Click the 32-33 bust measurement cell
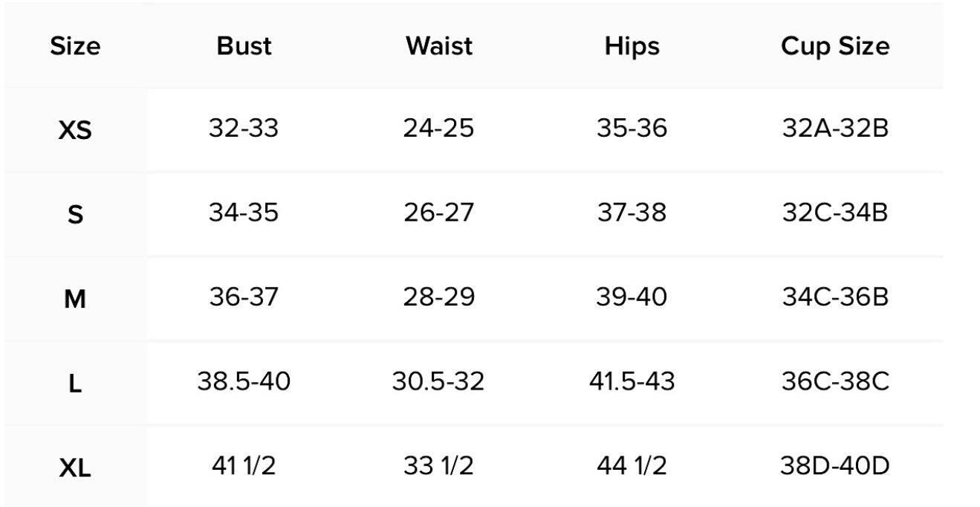This screenshot has width=980, height=507. pos(244,129)
